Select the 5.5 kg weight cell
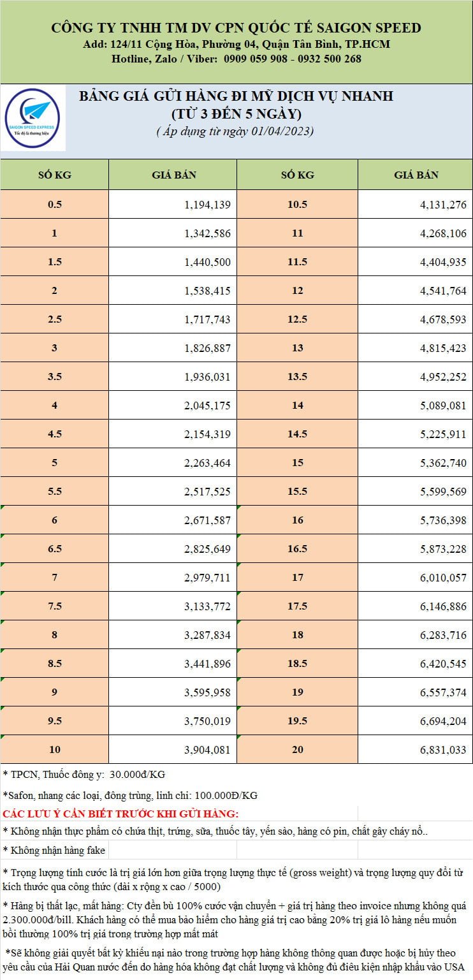Image resolution: width=473 pixels, height=980 pixels. [x=54, y=492]
